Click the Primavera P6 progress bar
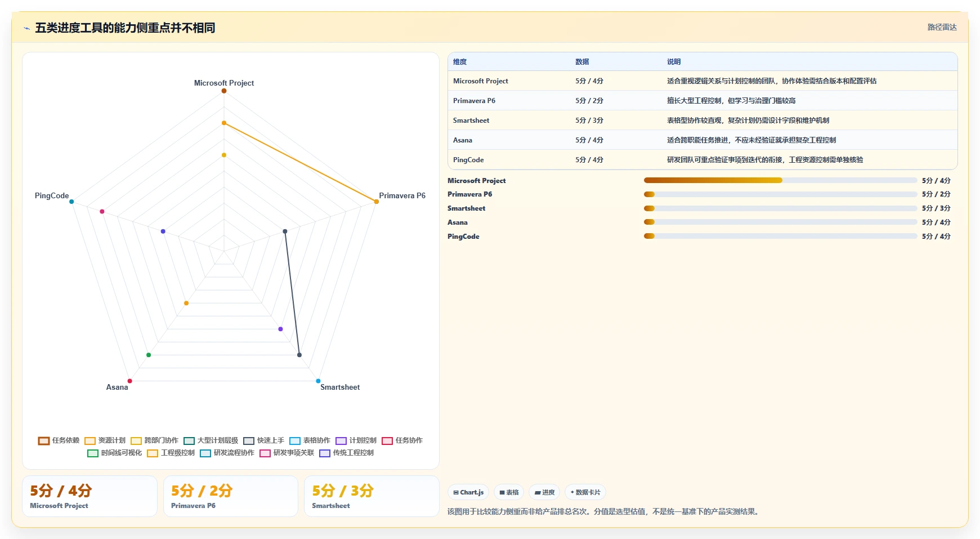This screenshot has width=980, height=539. tap(780, 194)
